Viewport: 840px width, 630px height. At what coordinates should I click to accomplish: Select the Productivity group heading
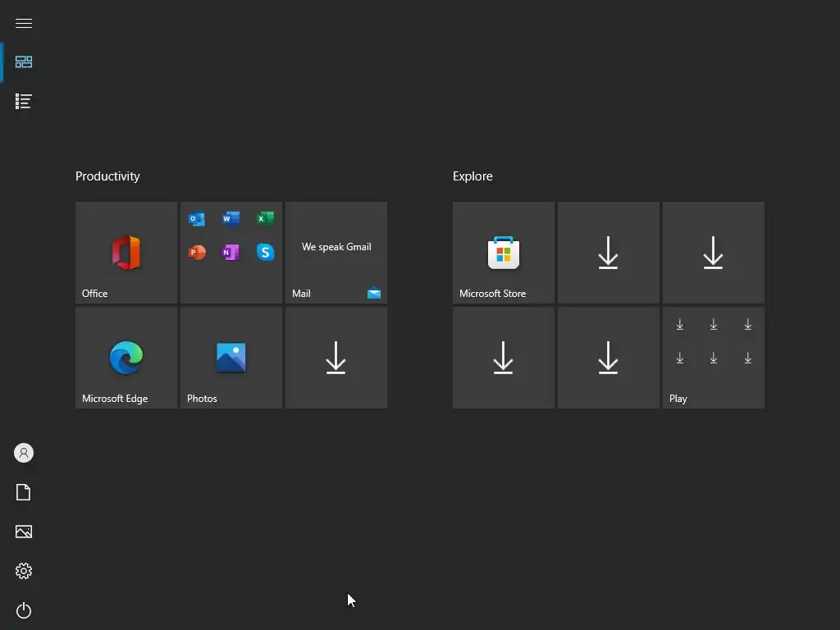point(107,176)
